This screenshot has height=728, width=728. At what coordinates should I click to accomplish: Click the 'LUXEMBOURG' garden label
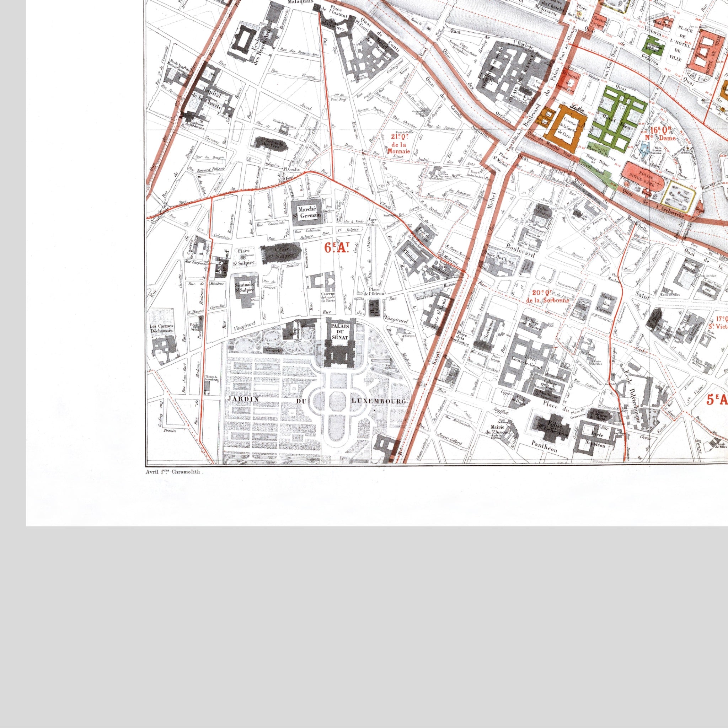tap(379, 401)
